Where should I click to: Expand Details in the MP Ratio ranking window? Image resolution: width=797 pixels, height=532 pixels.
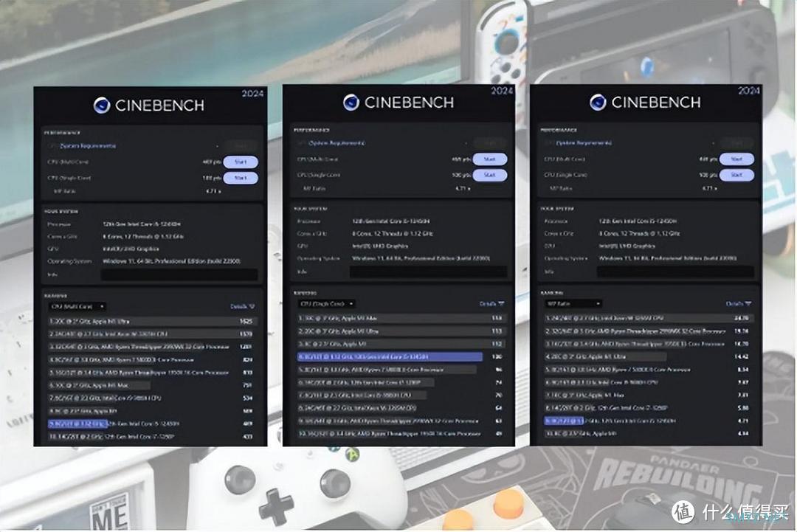click(x=739, y=304)
